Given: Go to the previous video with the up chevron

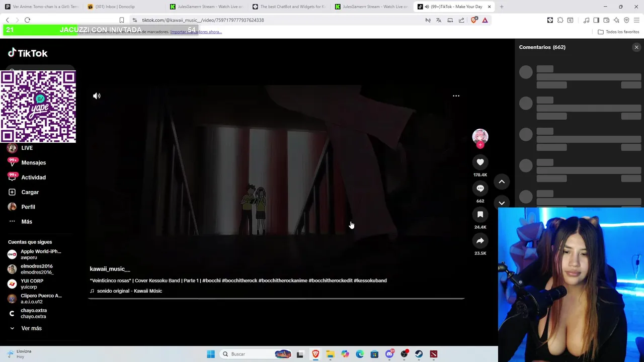Looking at the screenshot, I should tap(502, 182).
